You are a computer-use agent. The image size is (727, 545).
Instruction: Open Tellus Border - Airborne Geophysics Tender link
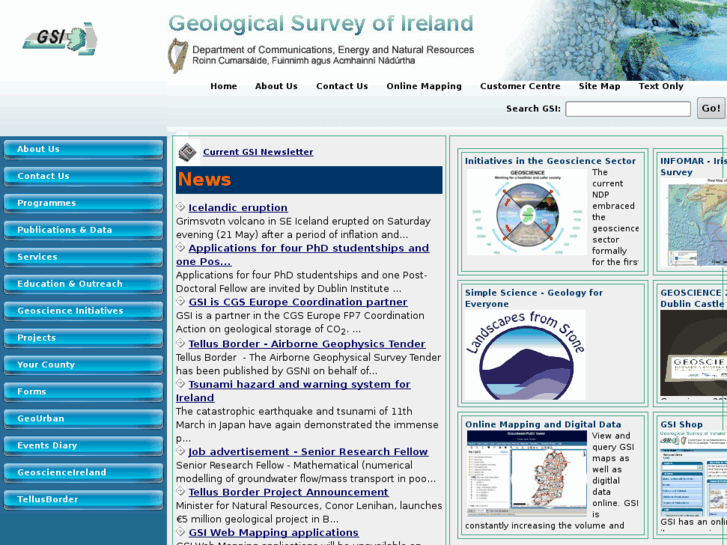coord(307,344)
